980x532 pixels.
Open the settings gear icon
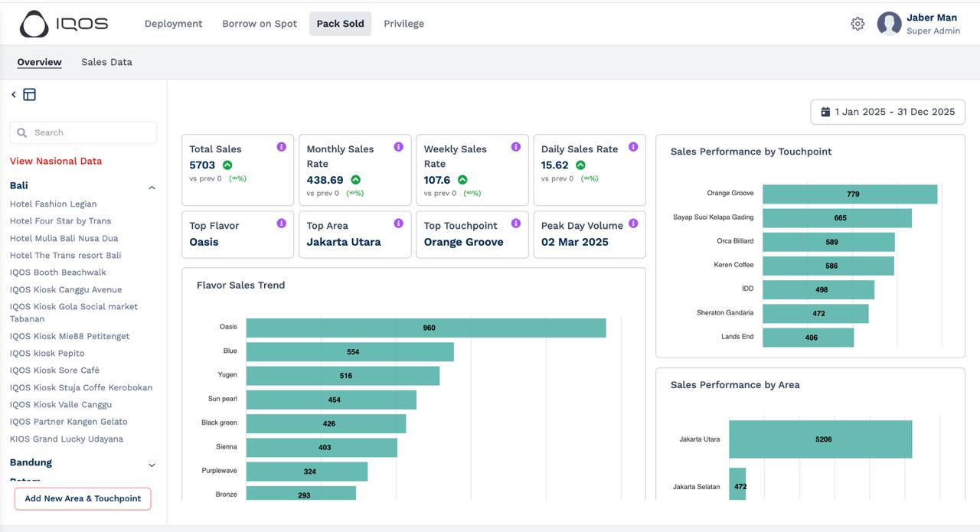point(857,24)
